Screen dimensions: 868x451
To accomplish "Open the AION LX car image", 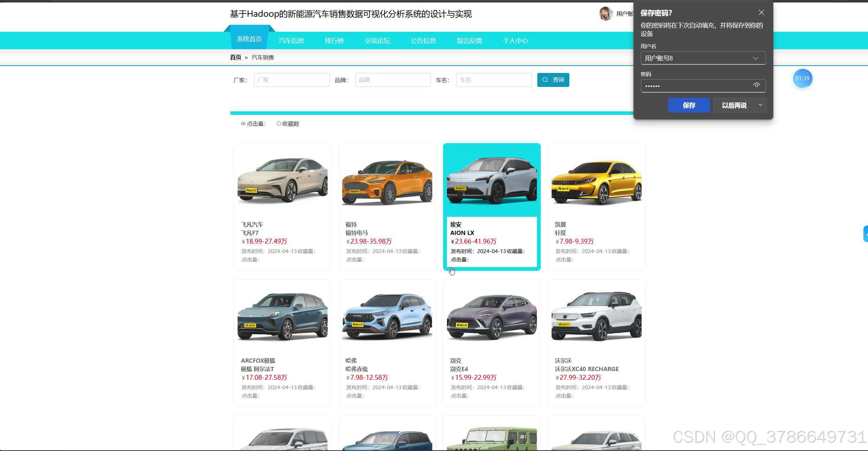I will [492, 180].
